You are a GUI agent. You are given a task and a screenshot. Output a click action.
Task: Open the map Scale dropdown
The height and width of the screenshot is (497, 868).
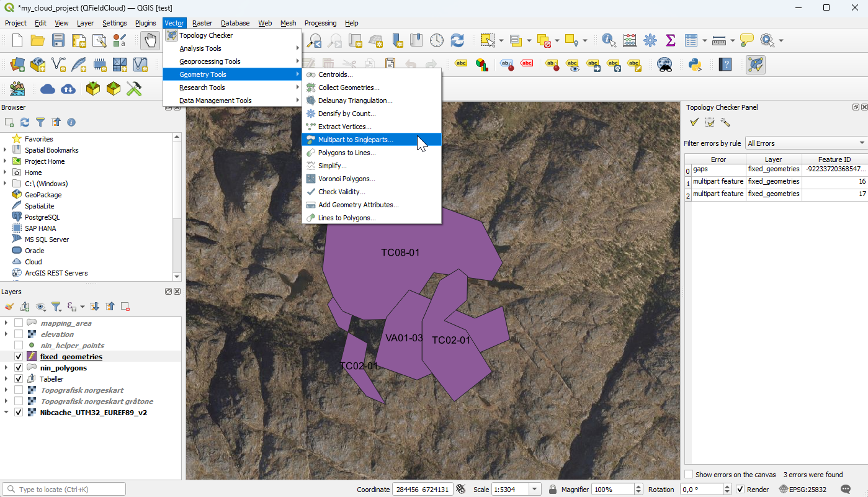535,490
